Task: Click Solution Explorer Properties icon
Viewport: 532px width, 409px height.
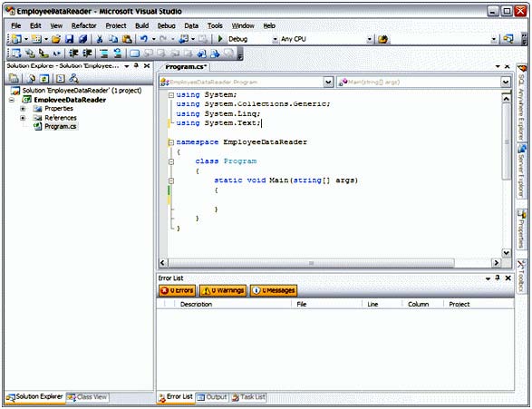Action: (x=14, y=78)
